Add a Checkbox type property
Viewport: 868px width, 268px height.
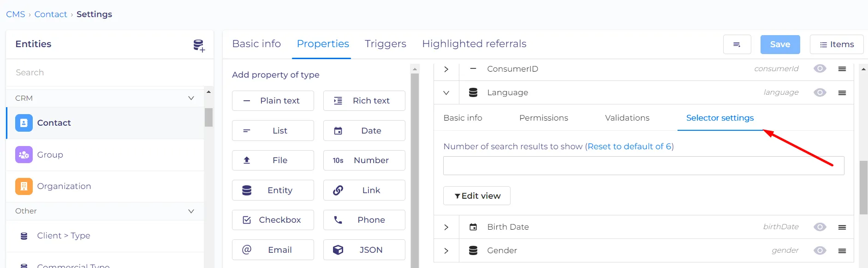273,220
